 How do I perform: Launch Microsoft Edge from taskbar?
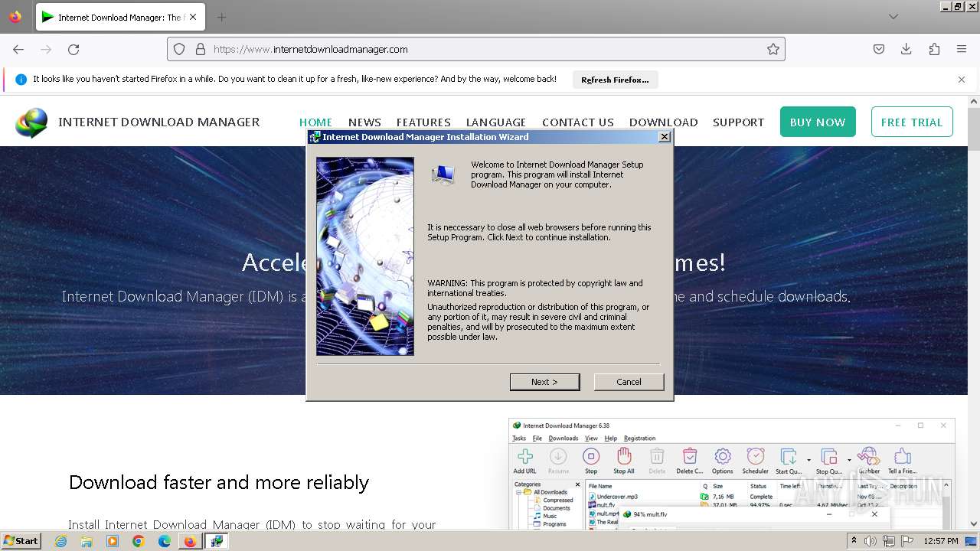pos(165,541)
